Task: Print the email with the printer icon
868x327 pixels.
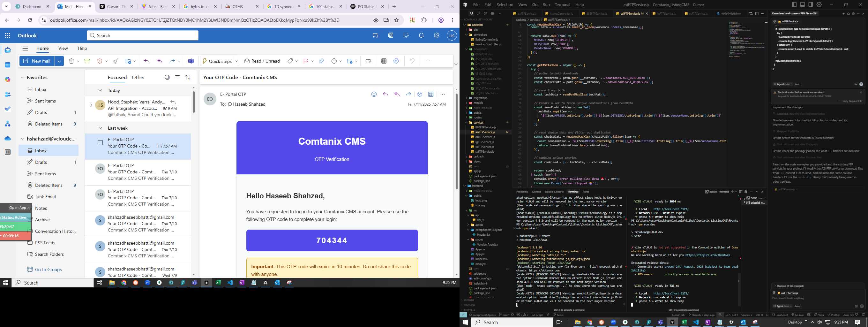Action: click(368, 61)
